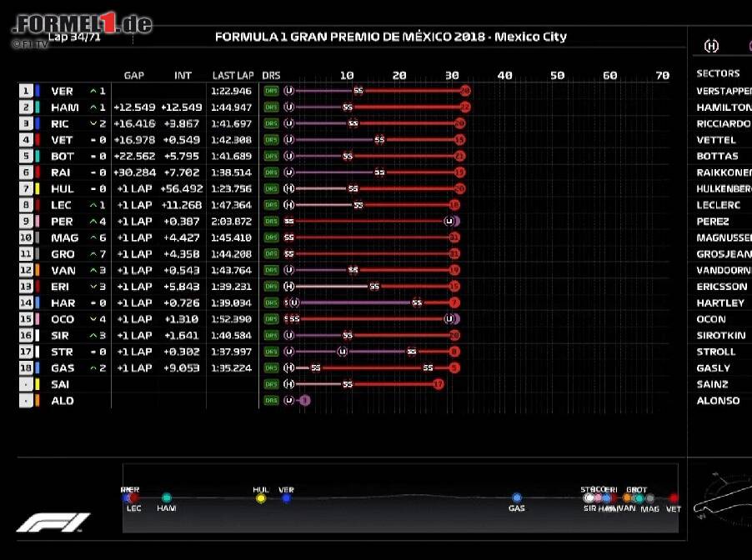Click Gasly's last lap time 1:35.224

tap(231, 368)
